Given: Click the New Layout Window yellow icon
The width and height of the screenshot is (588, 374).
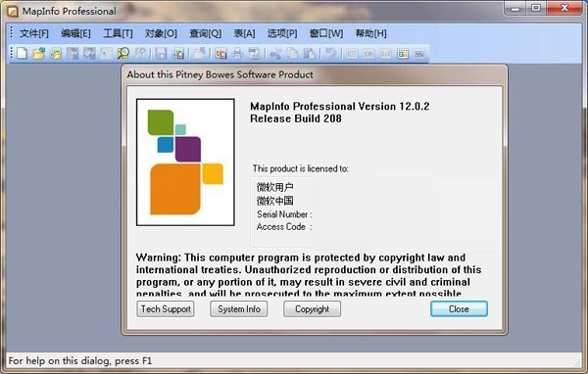Looking at the screenshot, I should tap(403, 54).
